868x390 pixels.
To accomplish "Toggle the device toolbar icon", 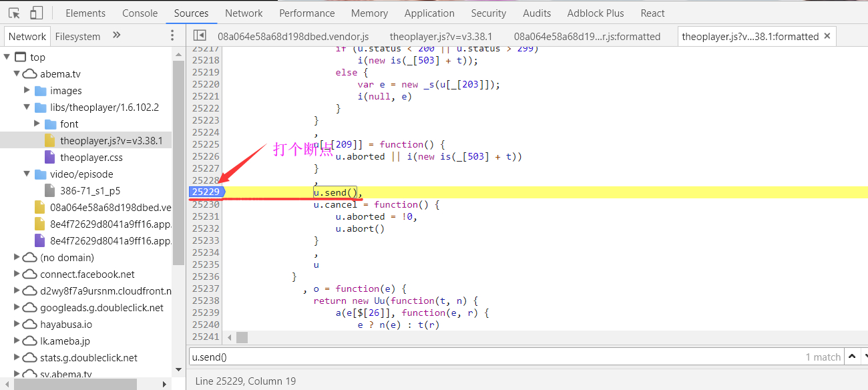I will pos(36,13).
